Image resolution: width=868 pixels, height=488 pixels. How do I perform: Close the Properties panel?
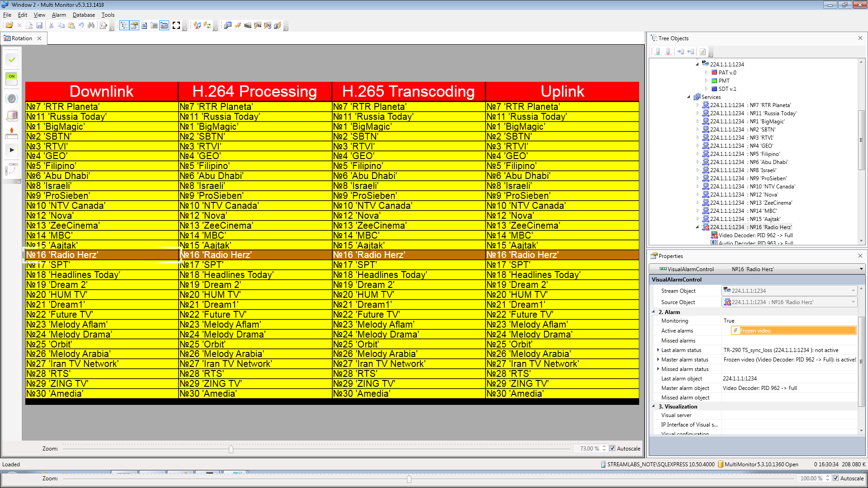[860, 256]
